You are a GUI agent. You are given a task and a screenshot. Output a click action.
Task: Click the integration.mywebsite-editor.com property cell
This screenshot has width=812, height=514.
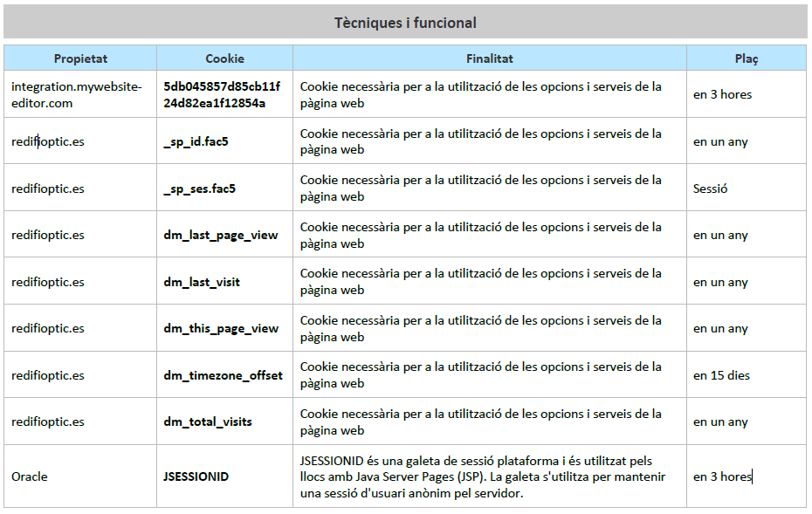[x=76, y=94]
